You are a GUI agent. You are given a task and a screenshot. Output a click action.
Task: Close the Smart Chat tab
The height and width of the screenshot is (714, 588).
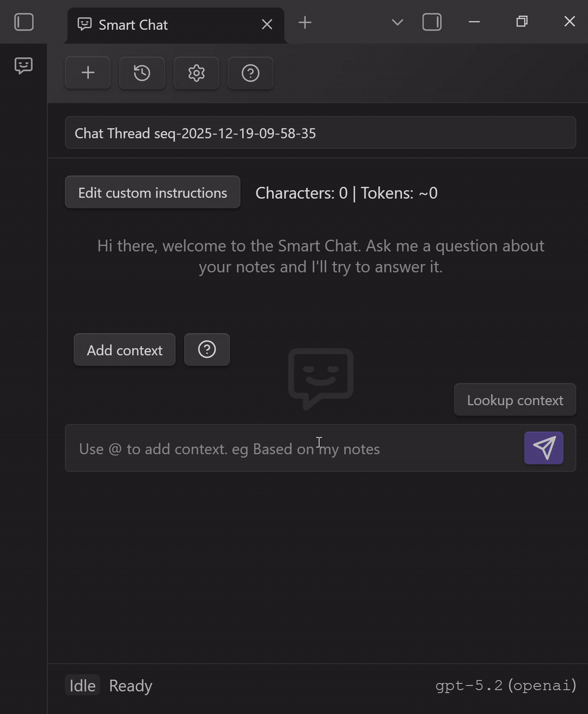267,25
